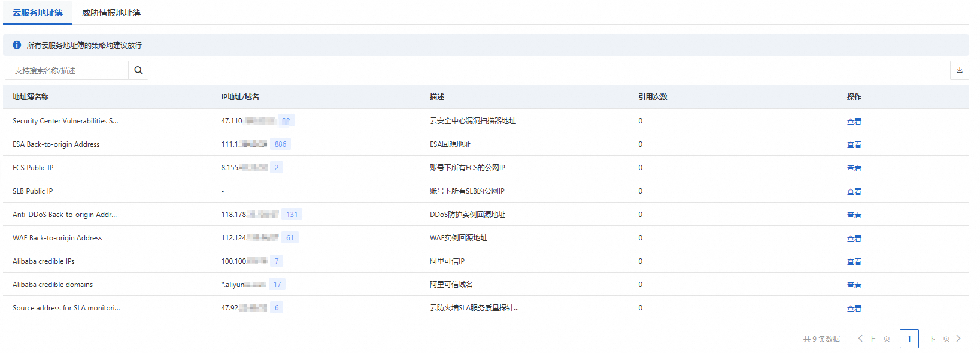The height and width of the screenshot is (353, 980).
Task: Click the 引用次数 column header
Action: pos(653,96)
